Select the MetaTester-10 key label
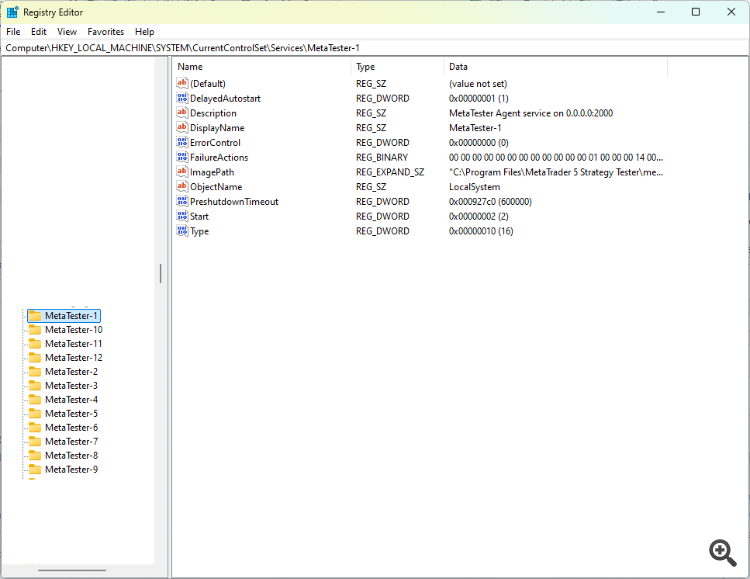 [x=74, y=330]
